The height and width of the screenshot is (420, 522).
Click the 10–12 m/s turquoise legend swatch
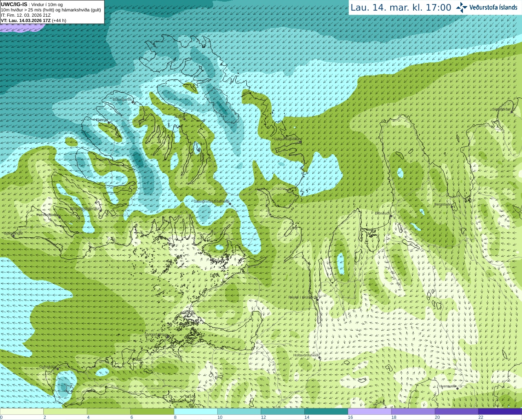[239, 411]
